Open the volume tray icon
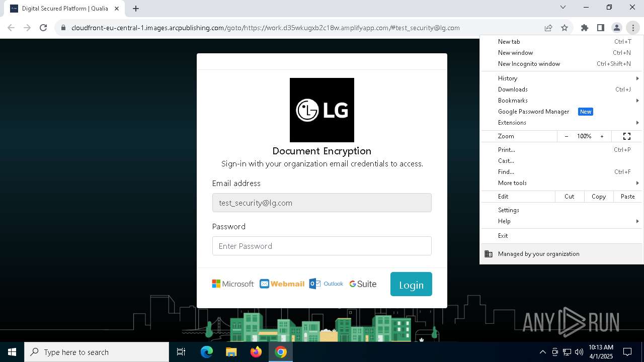The width and height of the screenshot is (644, 362). 579,352
